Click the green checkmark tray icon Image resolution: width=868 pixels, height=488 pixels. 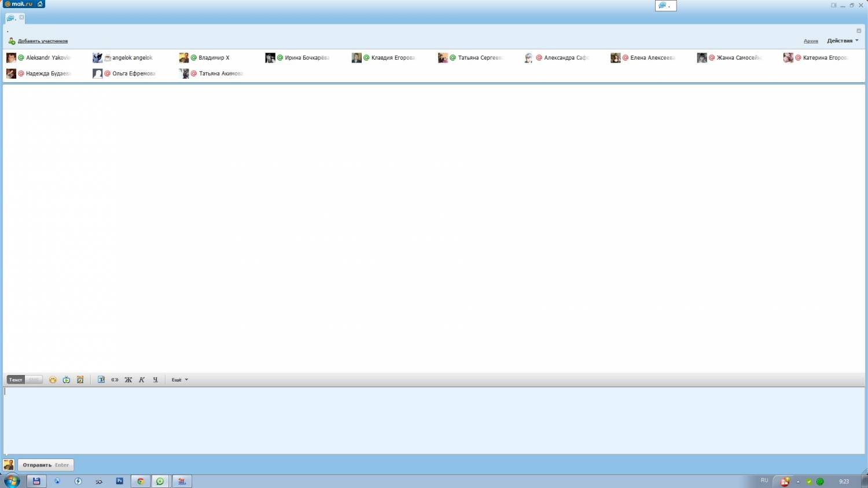coord(809,482)
